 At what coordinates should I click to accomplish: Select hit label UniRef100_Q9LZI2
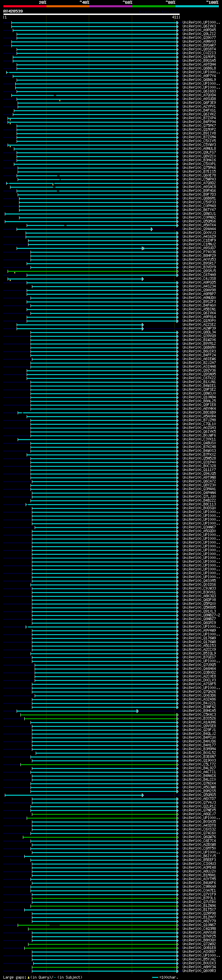click(x=199, y=34)
